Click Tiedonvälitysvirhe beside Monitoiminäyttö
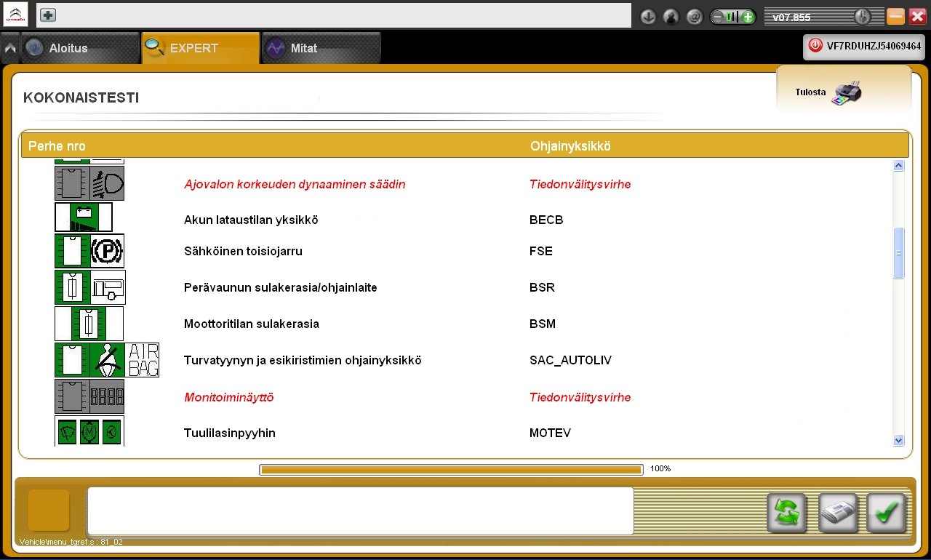931x560 pixels. pos(580,397)
